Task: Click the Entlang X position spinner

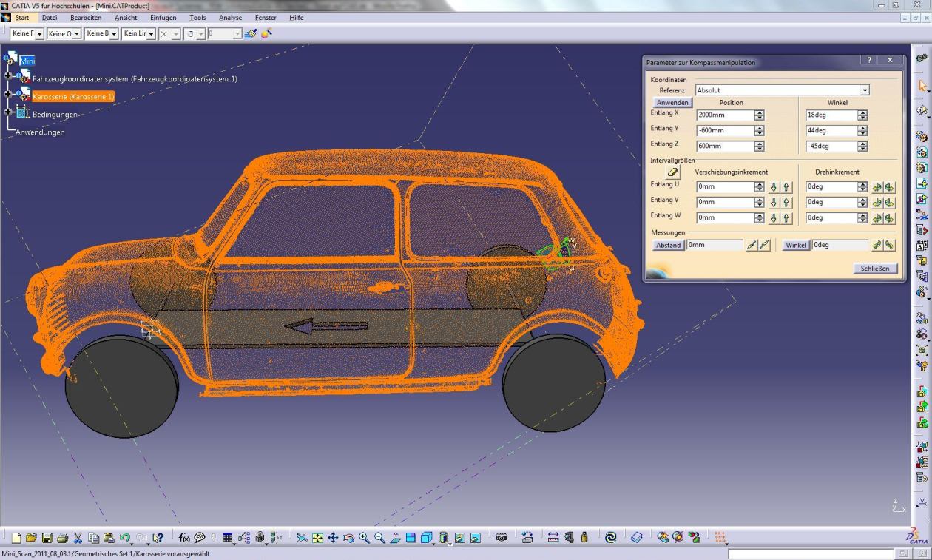Action: (x=759, y=115)
